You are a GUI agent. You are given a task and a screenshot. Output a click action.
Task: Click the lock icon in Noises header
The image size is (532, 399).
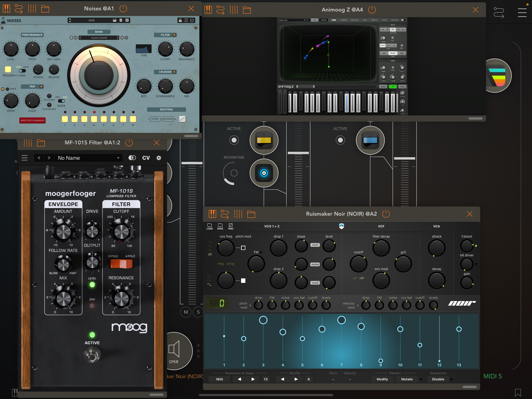180,20
